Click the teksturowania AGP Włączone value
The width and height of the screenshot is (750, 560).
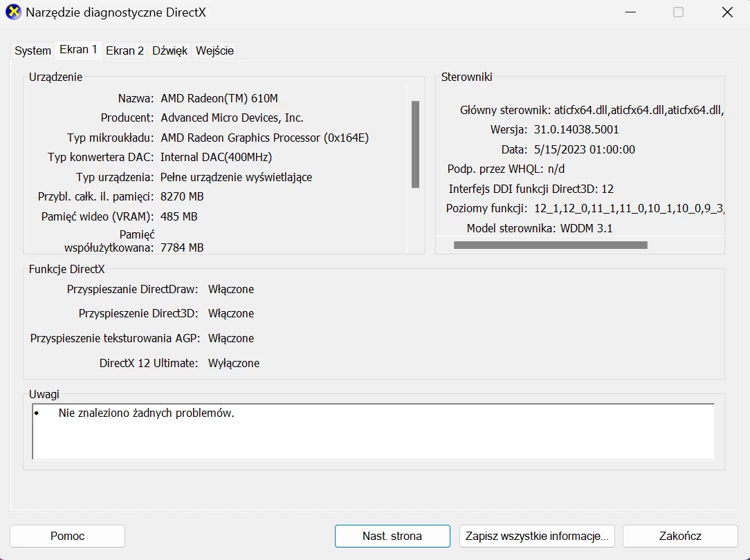[x=231, y=339]
